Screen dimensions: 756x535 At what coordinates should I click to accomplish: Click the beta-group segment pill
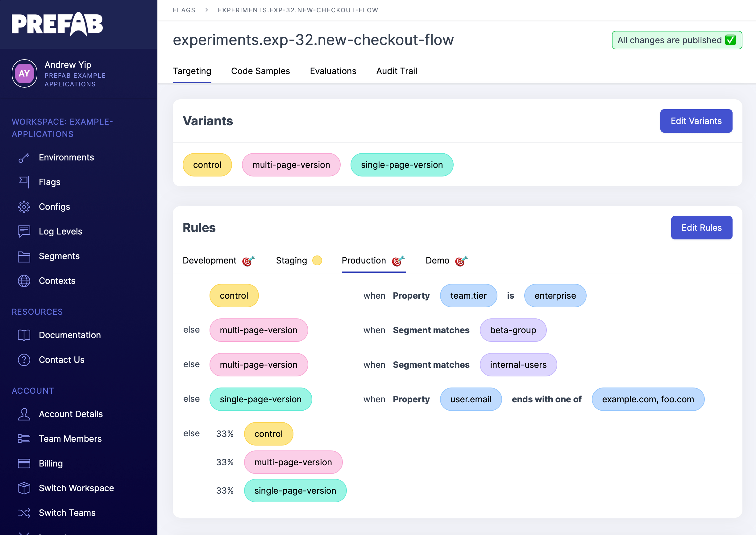(513, 330)
